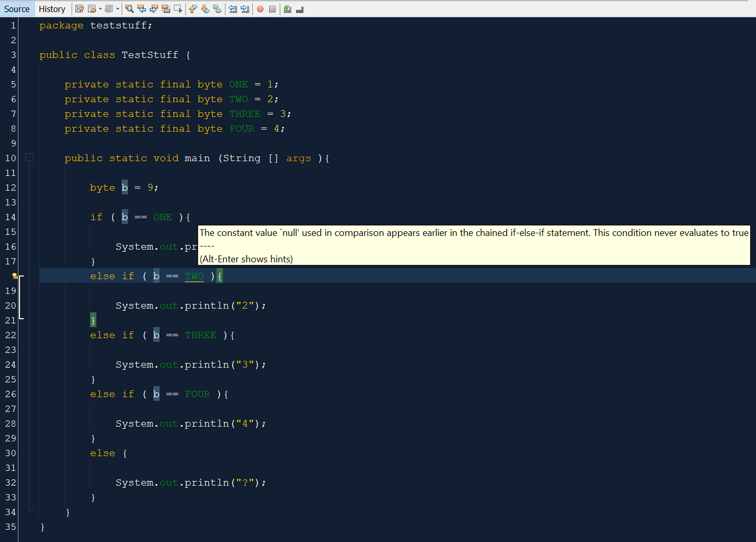Screen dimensions: 756x542
Task: Jump to the next bookmark
Action: [205, 9]
